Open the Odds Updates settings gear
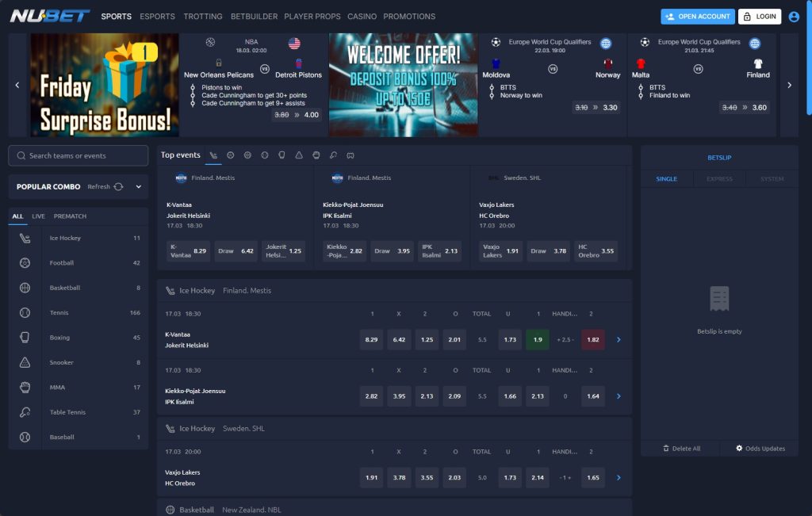 coord(739,448)
